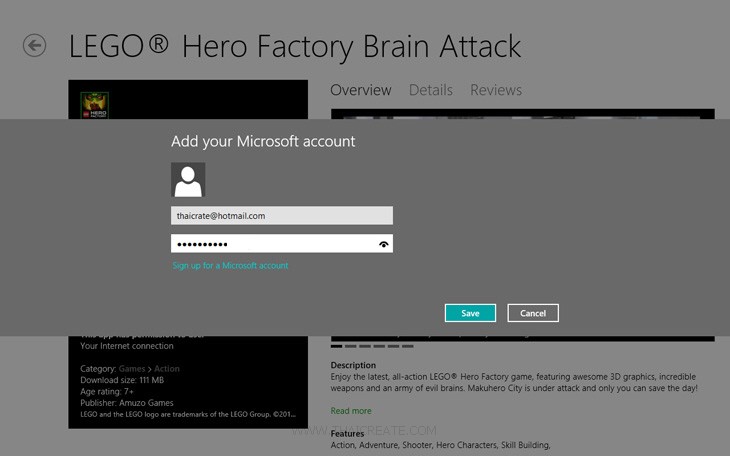Viewport: 730px width, 456px height.
Task: Go back using the circled arrow icon
Action: pos(34,46)
